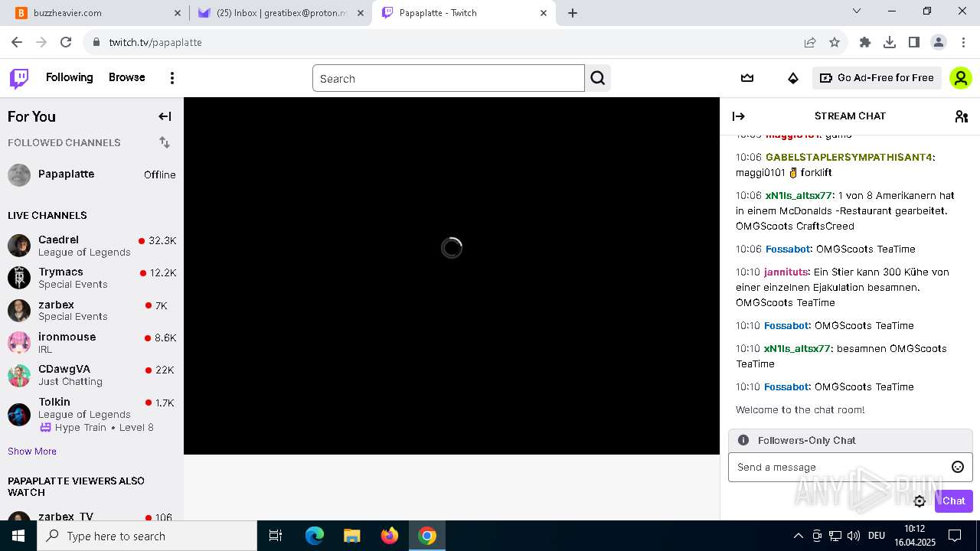Click Welcome to the chat room text
Image resolution: width=980 pixels, height=551 pixels.
[800, 409]
